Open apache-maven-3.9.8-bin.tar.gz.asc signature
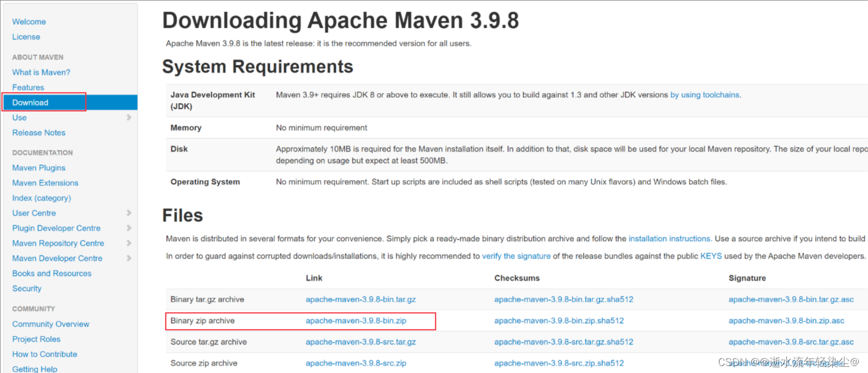 coord(791,299)
